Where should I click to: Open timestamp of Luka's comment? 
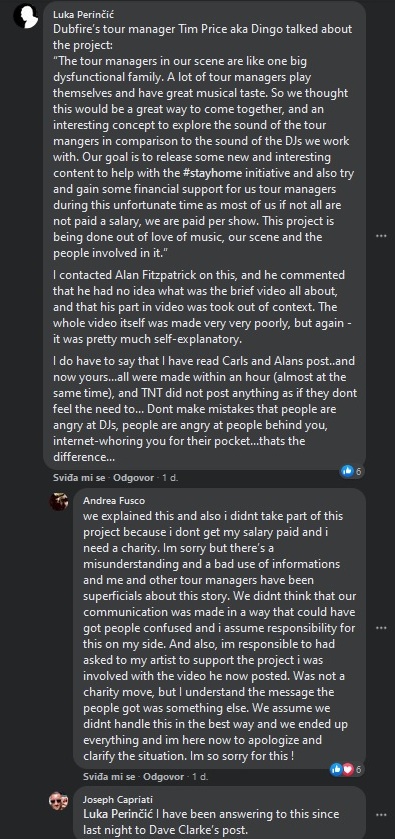point(170,478)
